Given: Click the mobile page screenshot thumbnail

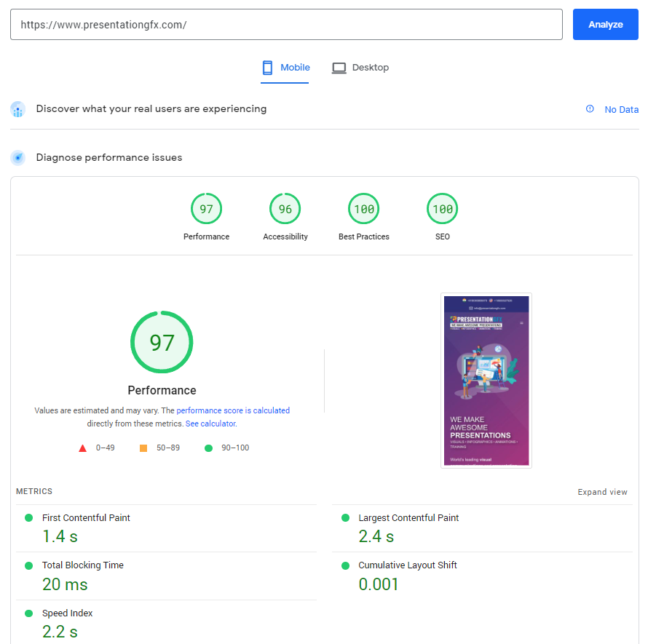Looking at the screenshot, I should (x=486, y=380).
